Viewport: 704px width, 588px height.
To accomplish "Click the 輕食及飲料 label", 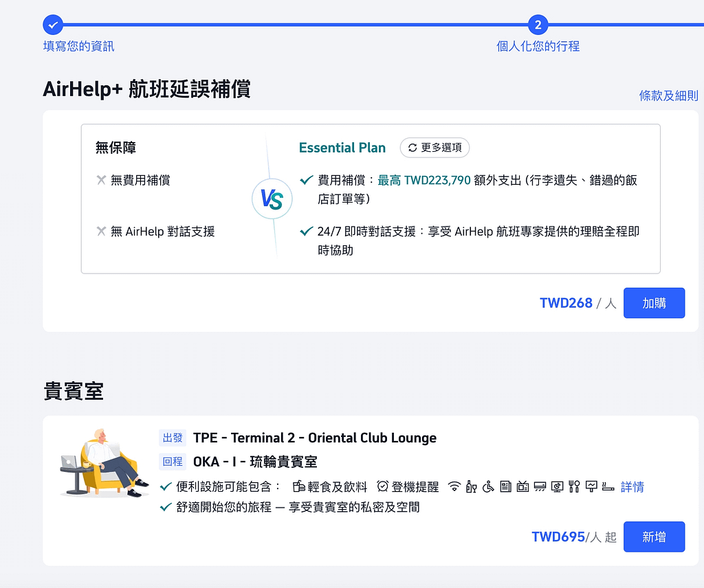I will click(x=338, y=486).
